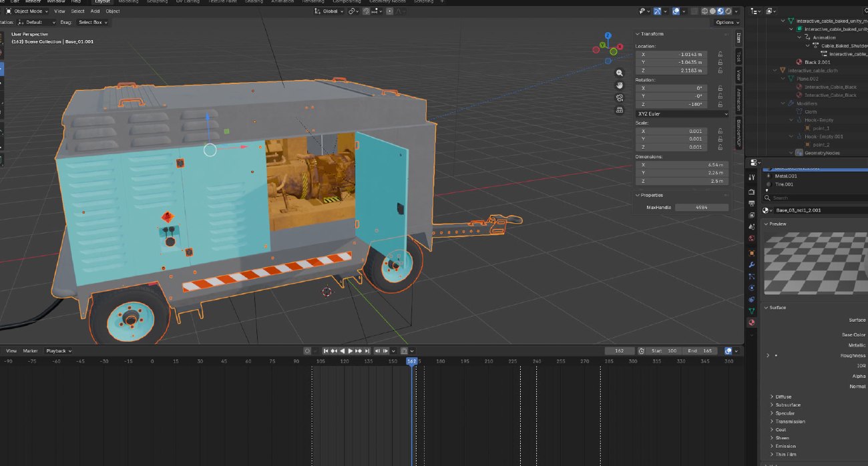Image resolution: width=868 pixels, height=466 pixels.
Task: Open the Material properties tab icon
Action: point(751,322)
